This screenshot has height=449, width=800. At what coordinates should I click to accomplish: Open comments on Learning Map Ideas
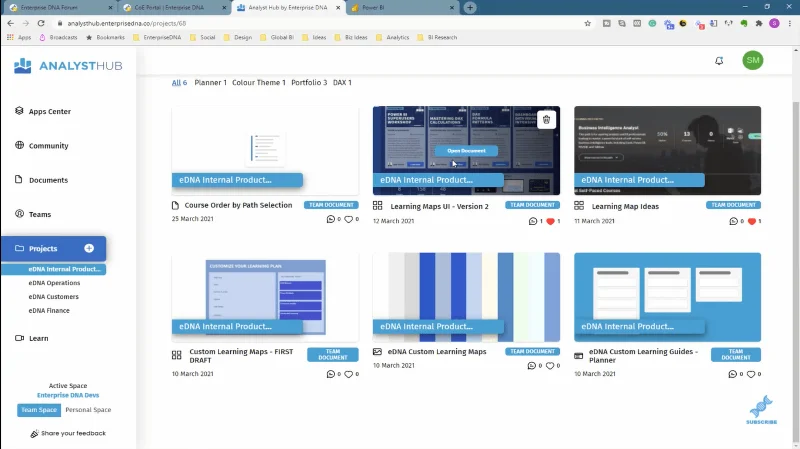(x=733, y=221)
